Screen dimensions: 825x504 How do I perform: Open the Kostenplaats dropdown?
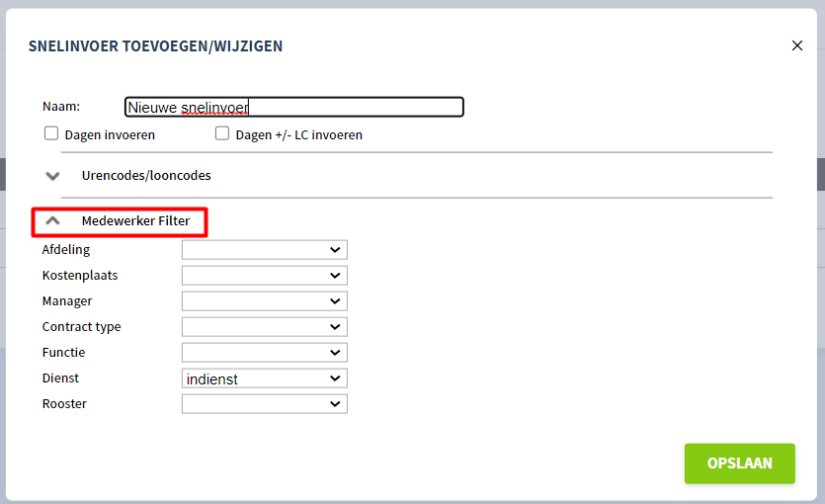tap(265, 276)
